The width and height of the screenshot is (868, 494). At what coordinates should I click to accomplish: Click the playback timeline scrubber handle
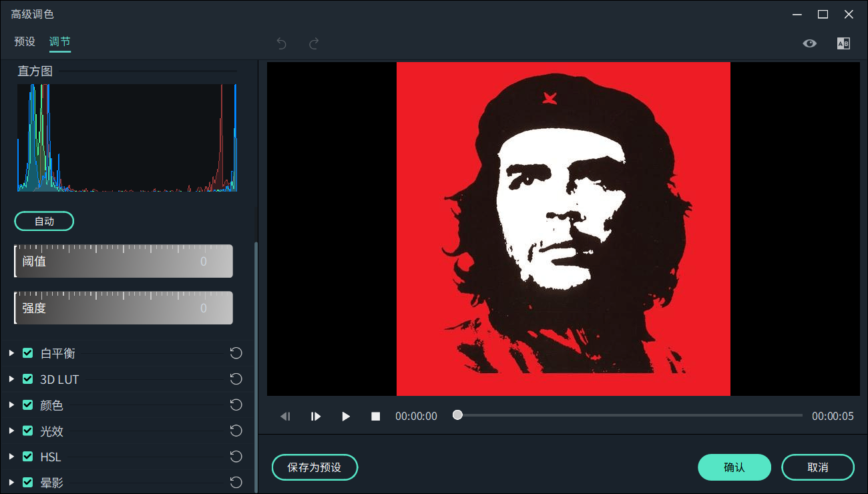457,415
